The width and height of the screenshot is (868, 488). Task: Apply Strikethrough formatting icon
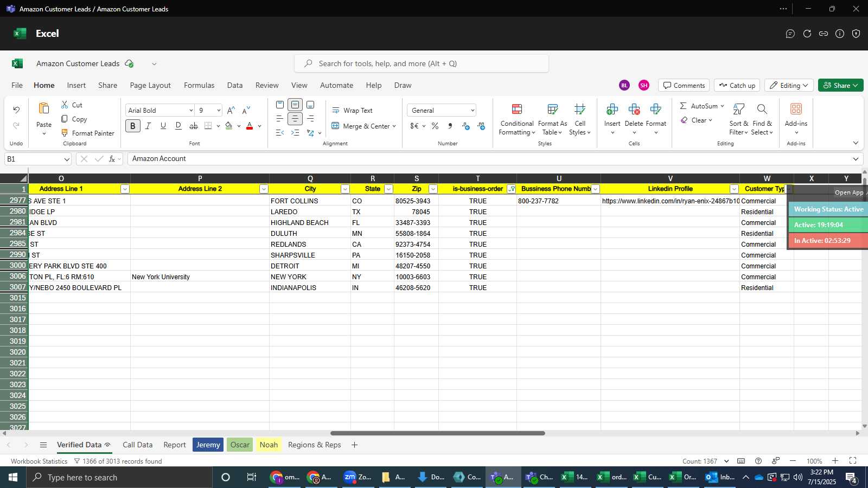coord(193,126)
